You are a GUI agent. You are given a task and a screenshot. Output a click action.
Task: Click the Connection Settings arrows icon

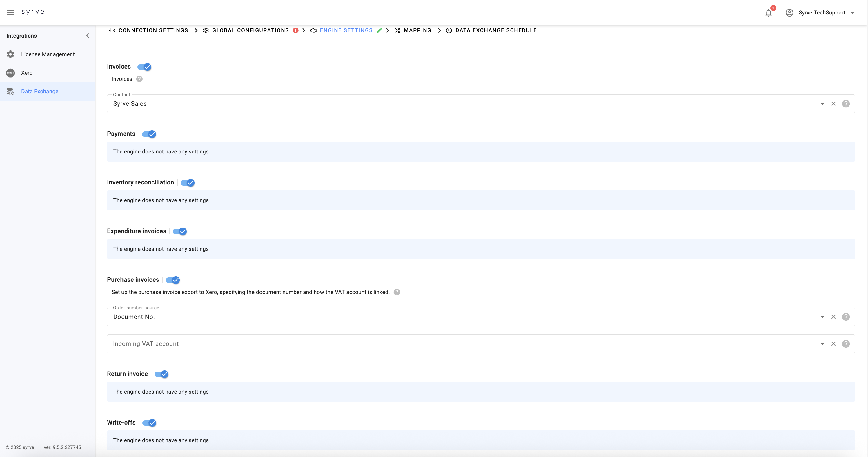(112, 30)
